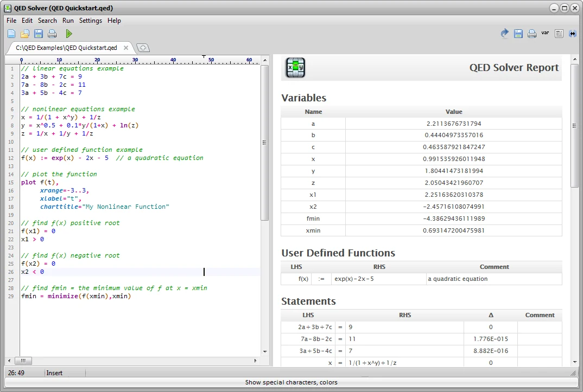The width and height of the screenshot is (583, 392).
Task: Click the editor vertical scrollbar down arrow
Action: click(x=265, y=351)
